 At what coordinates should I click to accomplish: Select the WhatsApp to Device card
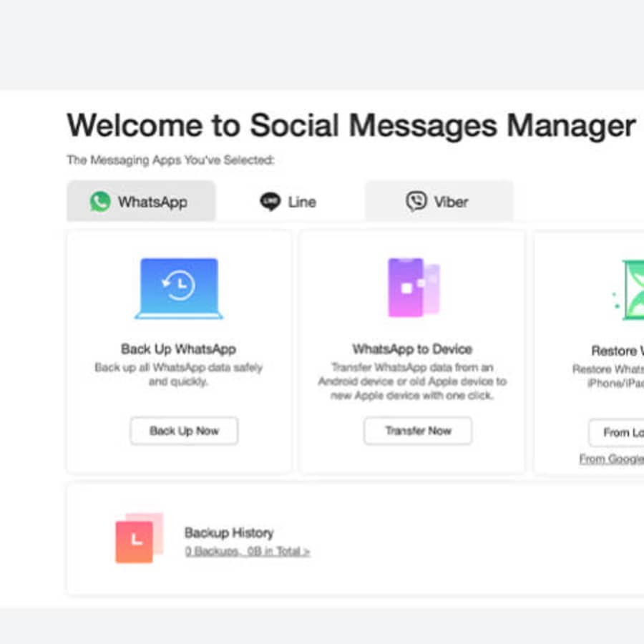414,351
